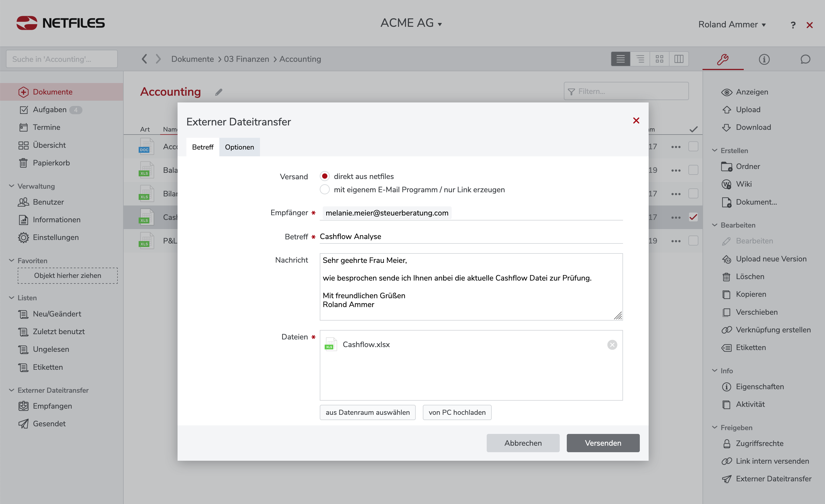
Task: Open the comments speech bubble icon
Action: [805, 59]
